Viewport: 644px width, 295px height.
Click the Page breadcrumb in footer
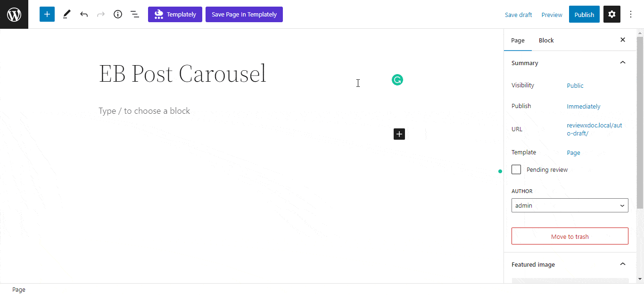(x=19, y=290)
